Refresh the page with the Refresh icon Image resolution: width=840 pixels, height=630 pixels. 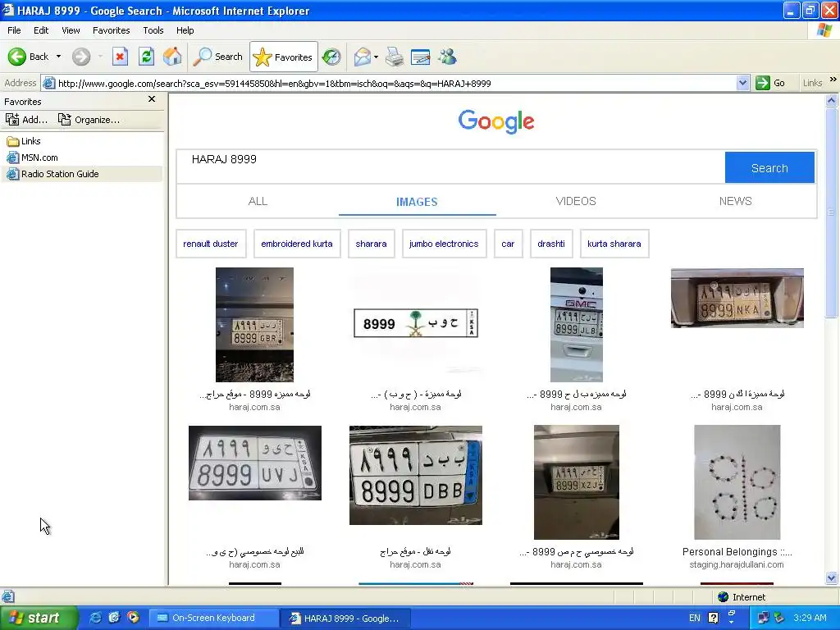146,57
